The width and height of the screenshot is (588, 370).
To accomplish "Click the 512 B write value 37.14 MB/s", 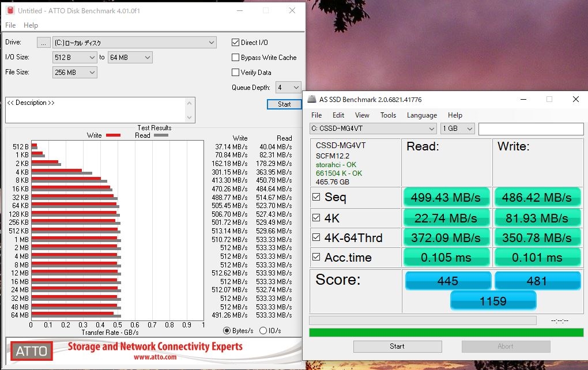I will point(231,146).
